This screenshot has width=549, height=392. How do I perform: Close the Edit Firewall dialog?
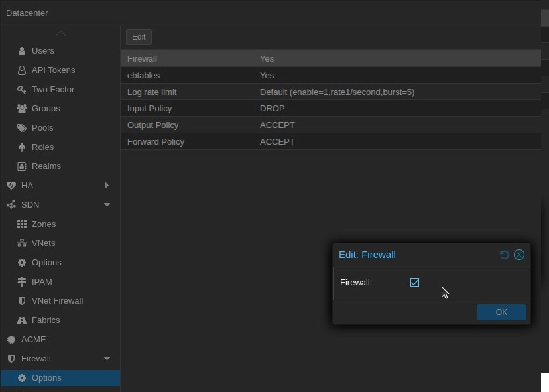click(519, 255)
